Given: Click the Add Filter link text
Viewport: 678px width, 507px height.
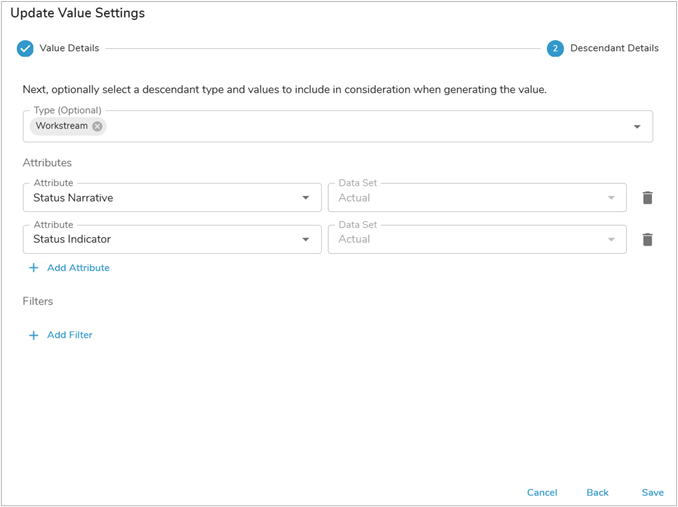Looking at the screenshot, I should pyautogui.click(x=69, y=335).
